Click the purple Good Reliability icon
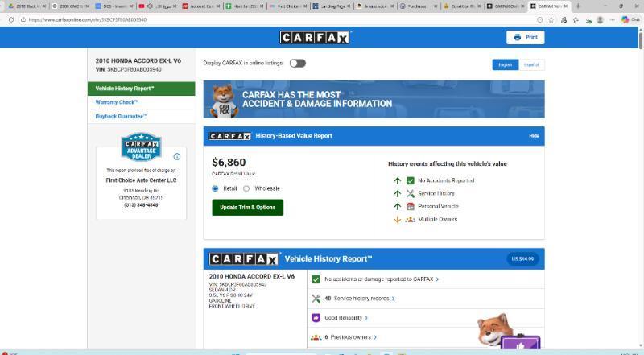Viewport: 644px width, 355px height. click(316, 318)
